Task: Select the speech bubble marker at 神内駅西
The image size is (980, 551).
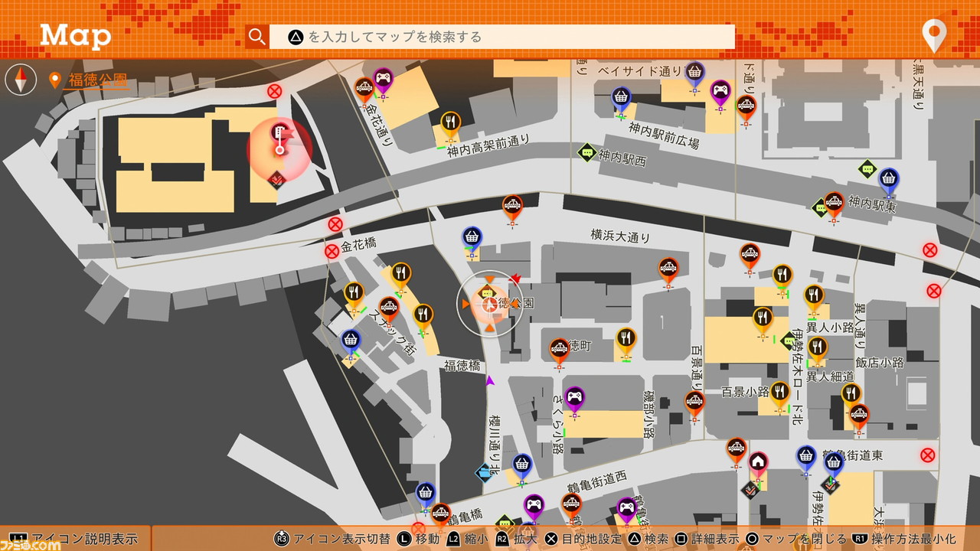Action: pos(587,153)
